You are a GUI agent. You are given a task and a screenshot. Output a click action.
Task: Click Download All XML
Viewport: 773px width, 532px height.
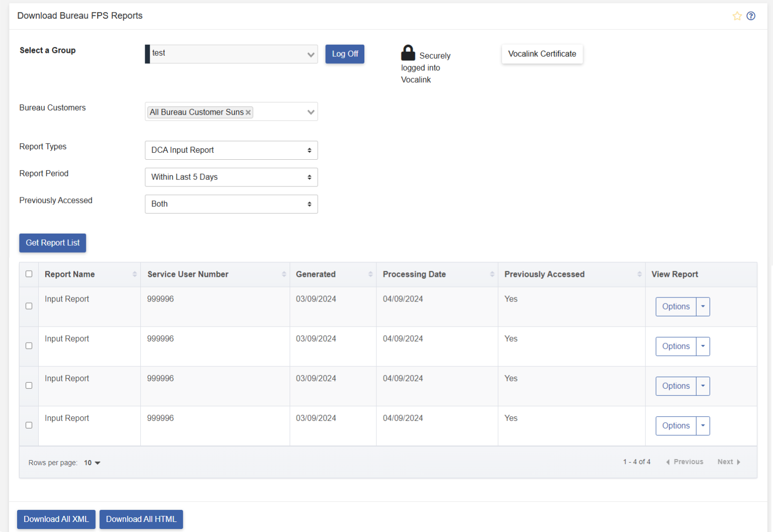tap(56, 519)
